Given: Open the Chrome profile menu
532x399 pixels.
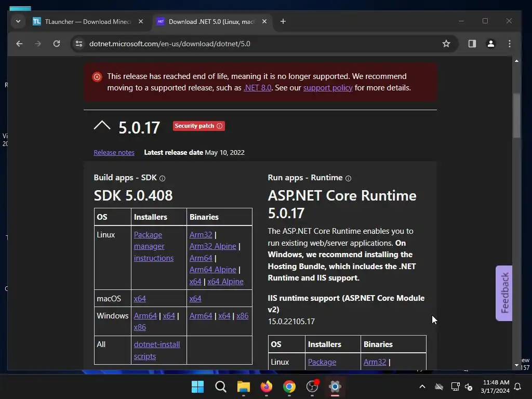Looking at the screenshot, I should [x=490, y=44].
